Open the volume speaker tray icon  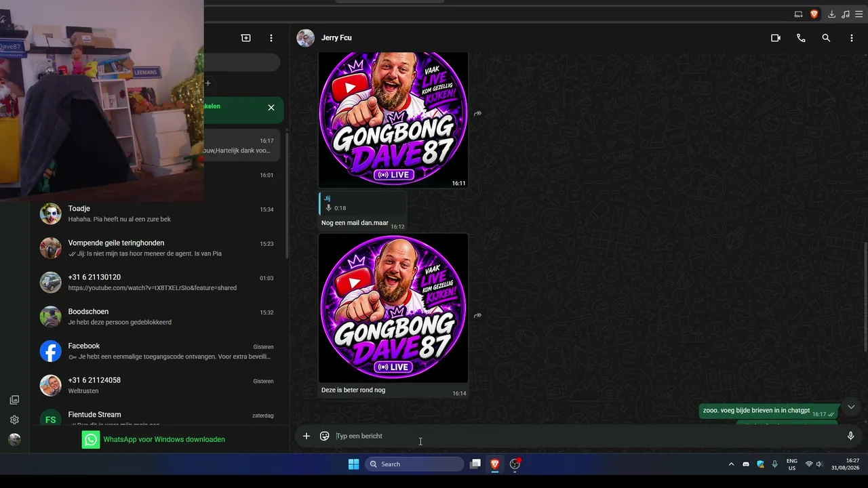pyautogui.click(x=820, y=464)
